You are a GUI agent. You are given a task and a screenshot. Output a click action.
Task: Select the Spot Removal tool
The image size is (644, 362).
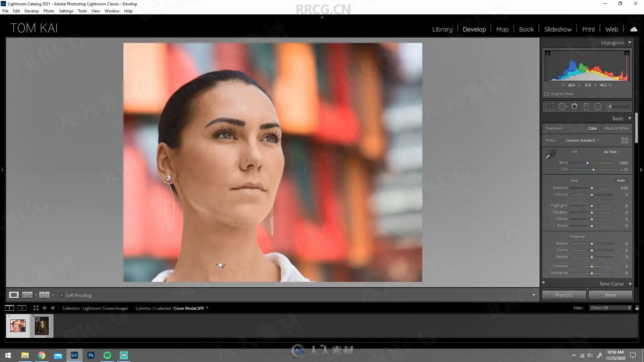point(562,107)
